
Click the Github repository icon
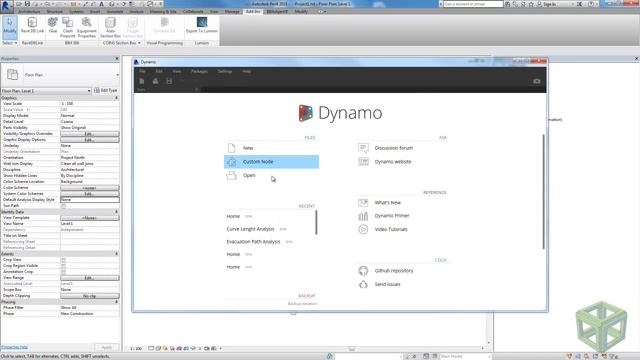pos(363,271)
